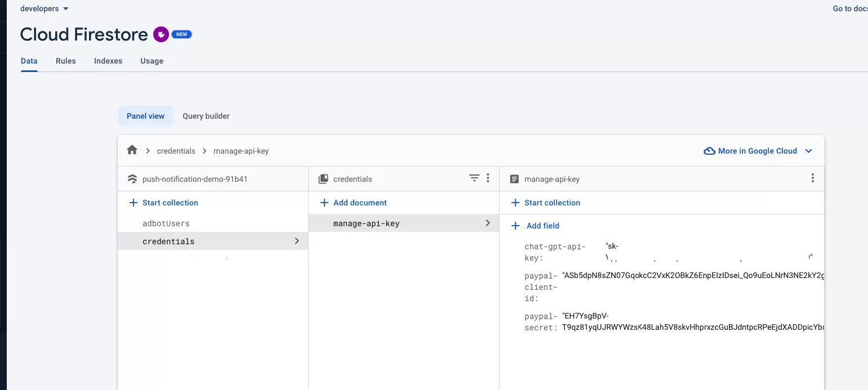Click the cloud icon beside More in Google Cloud
This screenshot has height=390, width=868.
point(710,151)
